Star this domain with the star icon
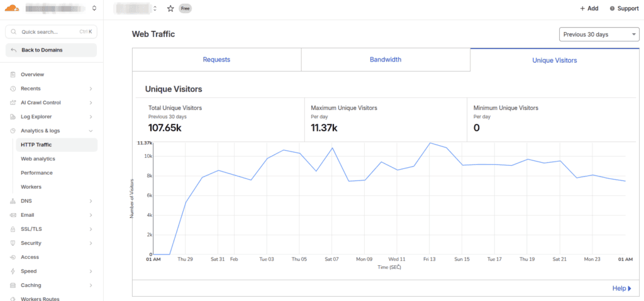This screenshot has height=301, width=644. [x=170, y=8]
